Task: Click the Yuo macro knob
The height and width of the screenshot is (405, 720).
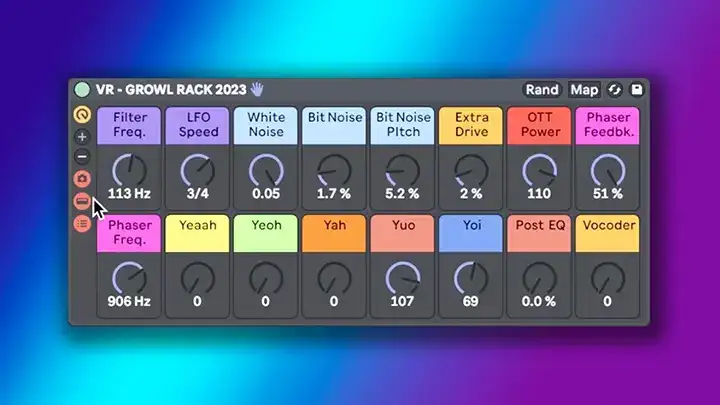Action: pyautogui.click(x=402, y=278)
